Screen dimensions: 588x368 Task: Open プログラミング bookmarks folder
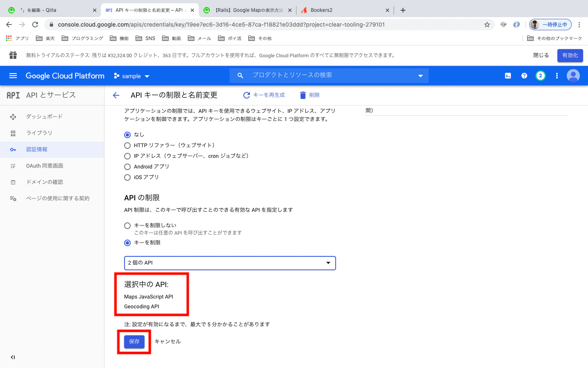pyautogui.click(x=82, y=38)
